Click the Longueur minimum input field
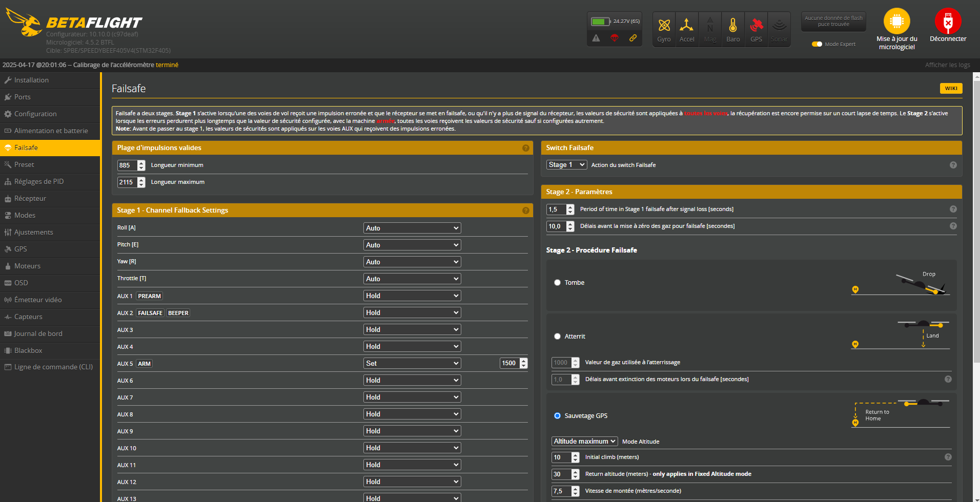 click(x=127, y=165)
